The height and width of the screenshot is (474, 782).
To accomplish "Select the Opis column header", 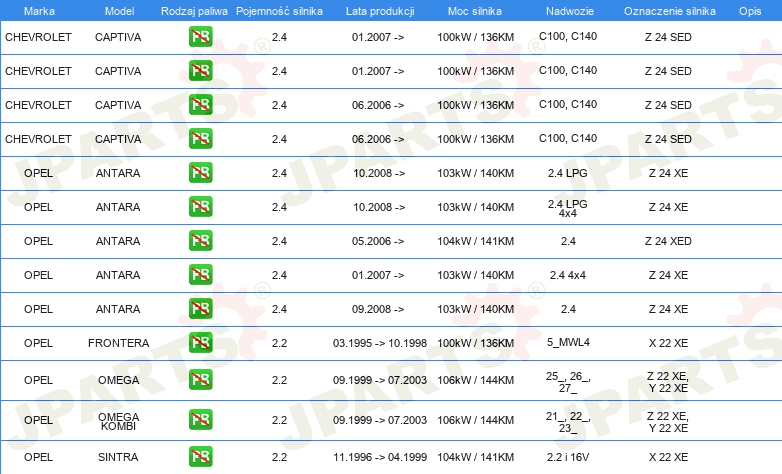I will [x=750, y=11].
